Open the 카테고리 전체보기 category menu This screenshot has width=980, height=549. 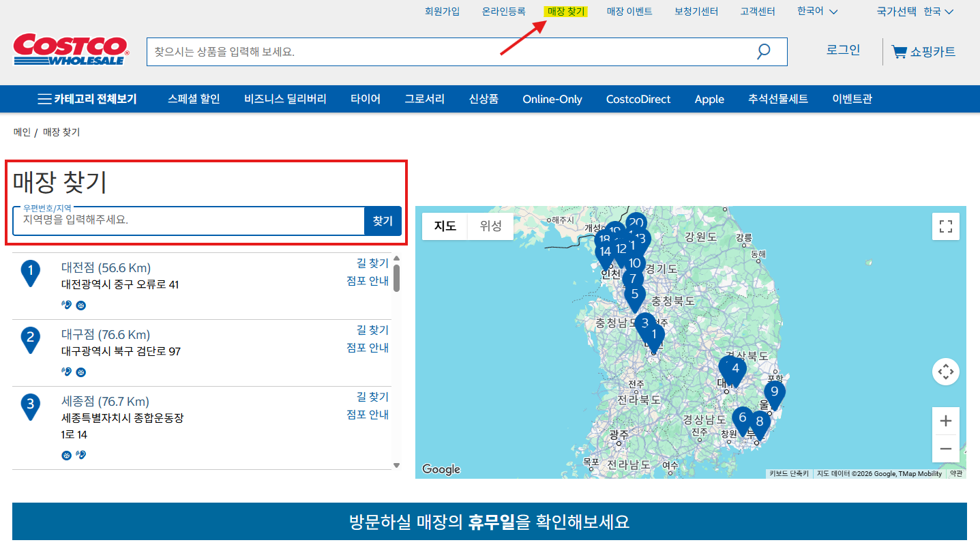(x=87, y=99)
